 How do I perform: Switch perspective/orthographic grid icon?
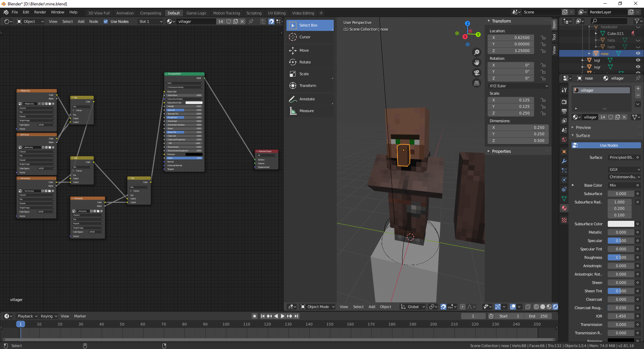[477, 83]
